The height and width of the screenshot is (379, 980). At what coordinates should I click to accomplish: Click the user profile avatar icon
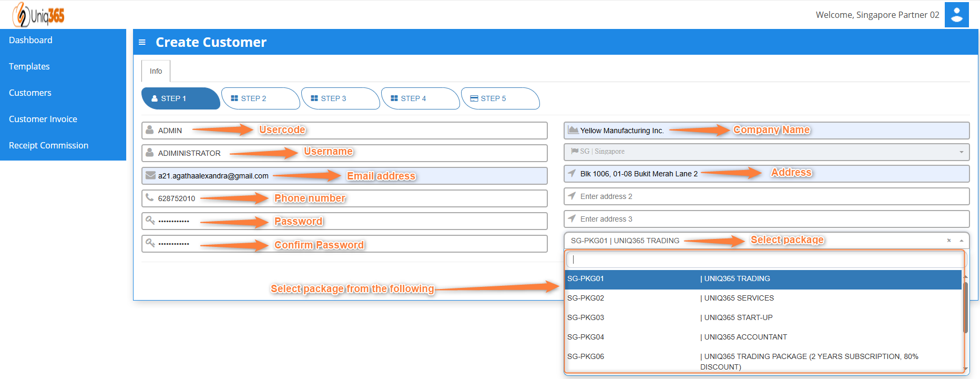pos(956,15)
